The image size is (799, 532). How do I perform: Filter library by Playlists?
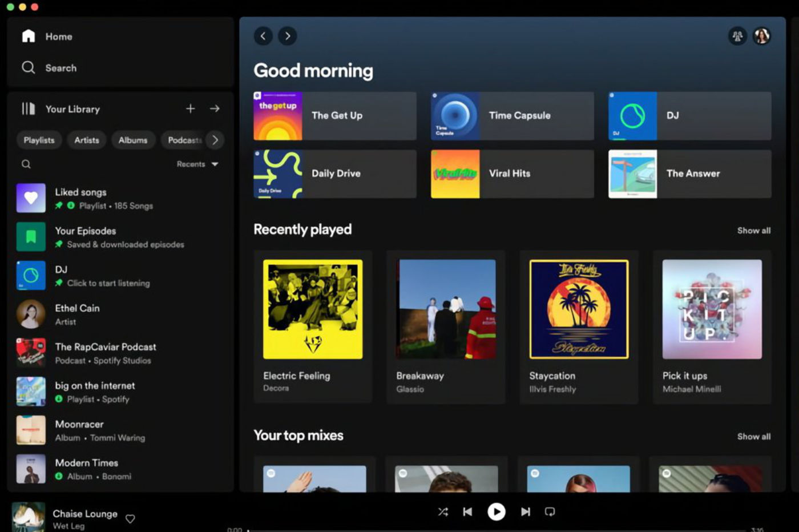tap(39, 140)
